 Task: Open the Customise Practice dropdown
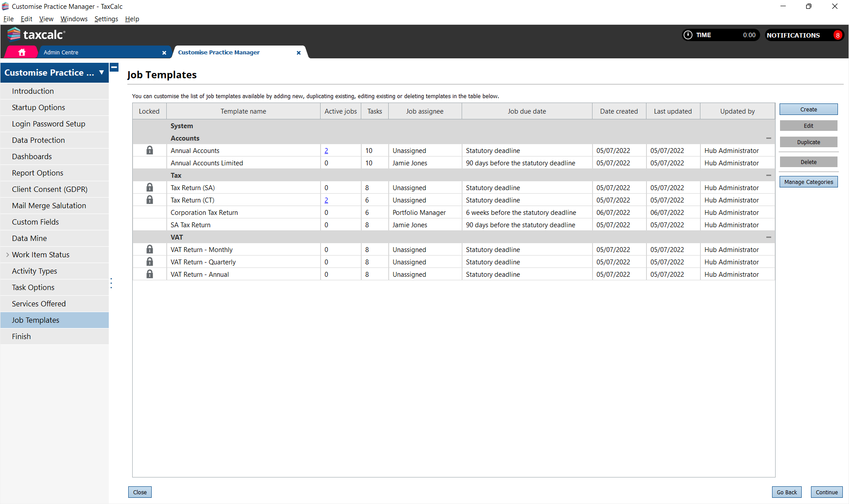point(102,73)
